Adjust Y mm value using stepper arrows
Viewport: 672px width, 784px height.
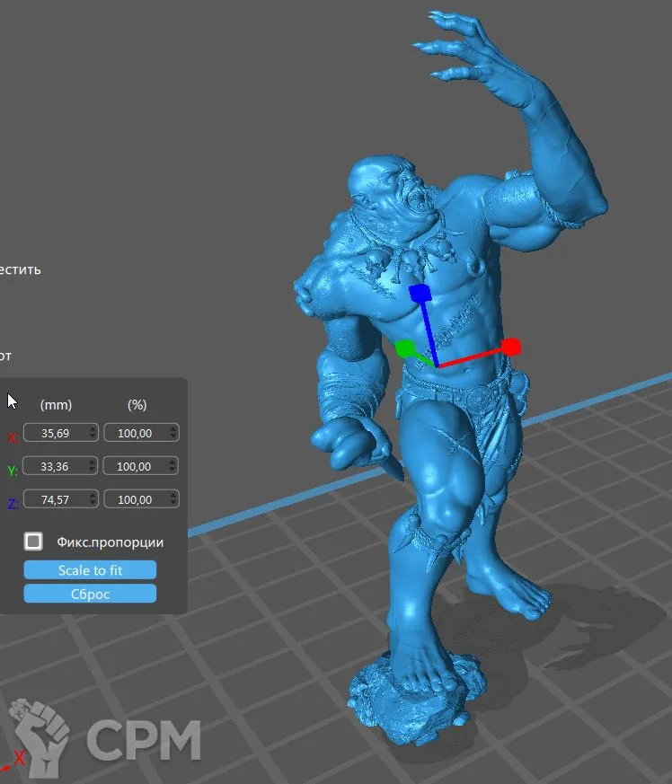[x=92, y=467]
